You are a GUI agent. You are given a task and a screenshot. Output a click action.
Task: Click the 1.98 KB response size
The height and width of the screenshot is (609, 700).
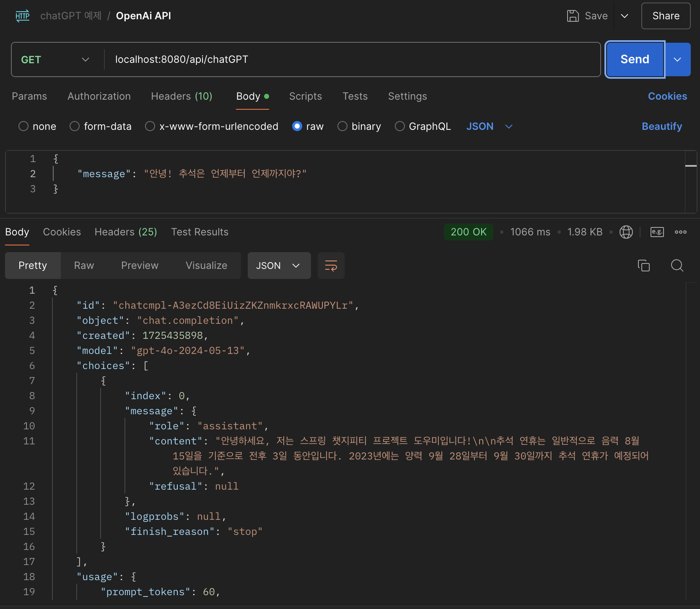click(x=585, y=232)
